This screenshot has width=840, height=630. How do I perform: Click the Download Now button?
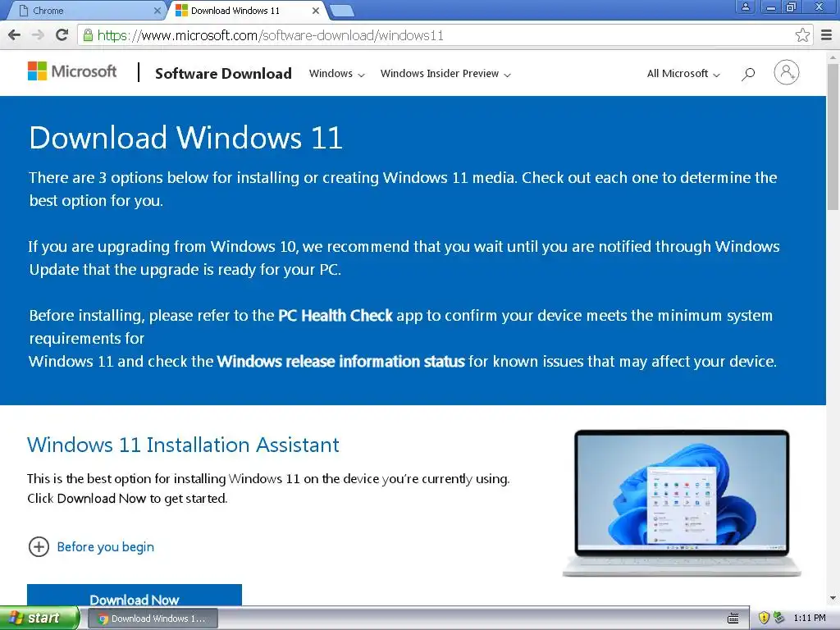(x=135, y=596)
